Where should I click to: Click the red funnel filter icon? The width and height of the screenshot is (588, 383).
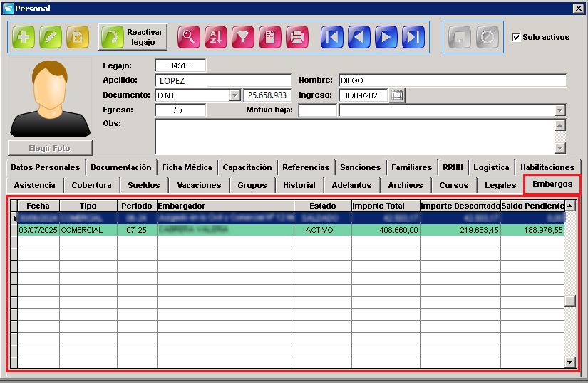point(242,37)
